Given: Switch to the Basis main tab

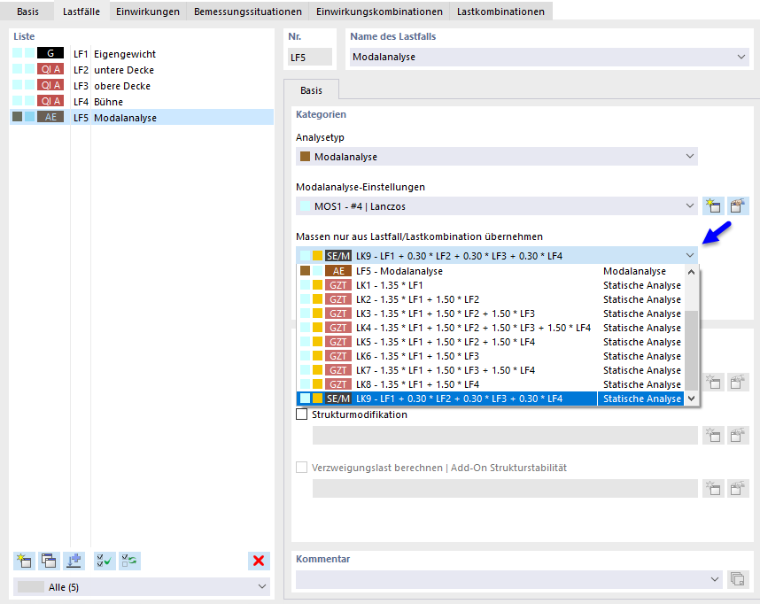Looking at the screenshot, I should coord(28,11).
